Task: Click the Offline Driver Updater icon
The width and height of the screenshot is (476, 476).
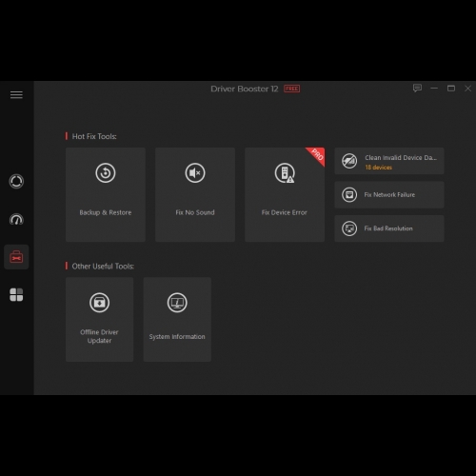Action: pyautogui.click(x=99, y=303)
